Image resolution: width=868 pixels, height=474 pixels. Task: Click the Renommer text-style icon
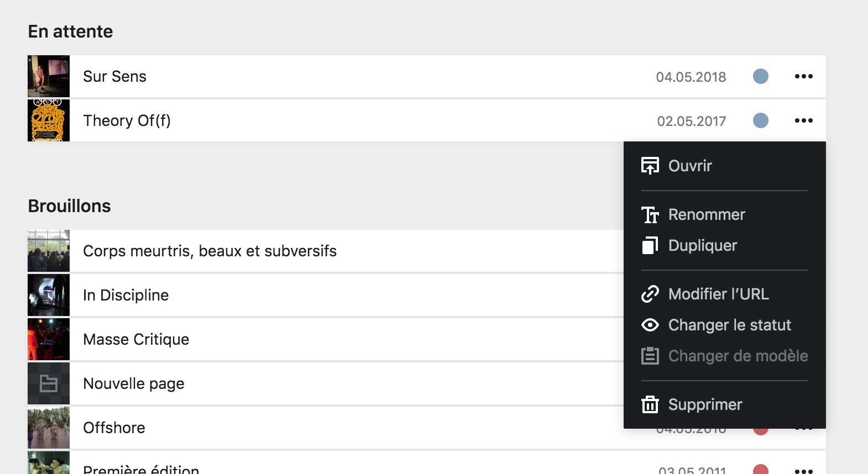[651, 214]
